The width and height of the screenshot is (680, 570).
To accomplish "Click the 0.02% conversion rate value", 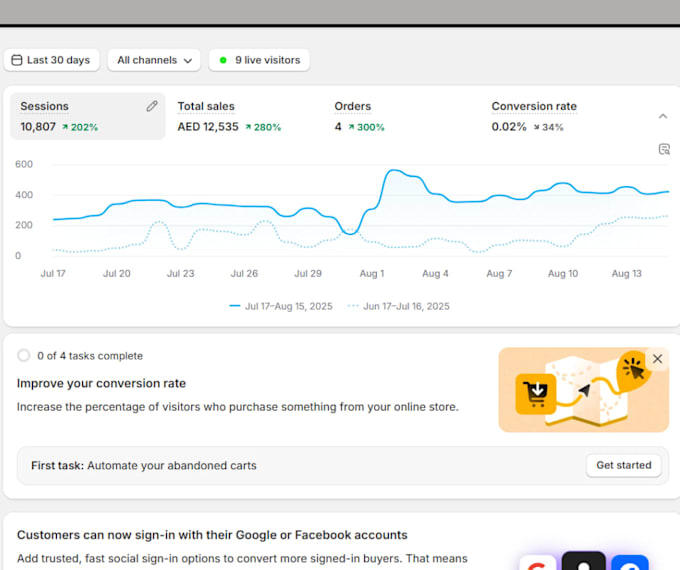I will [x=509, y=127].
